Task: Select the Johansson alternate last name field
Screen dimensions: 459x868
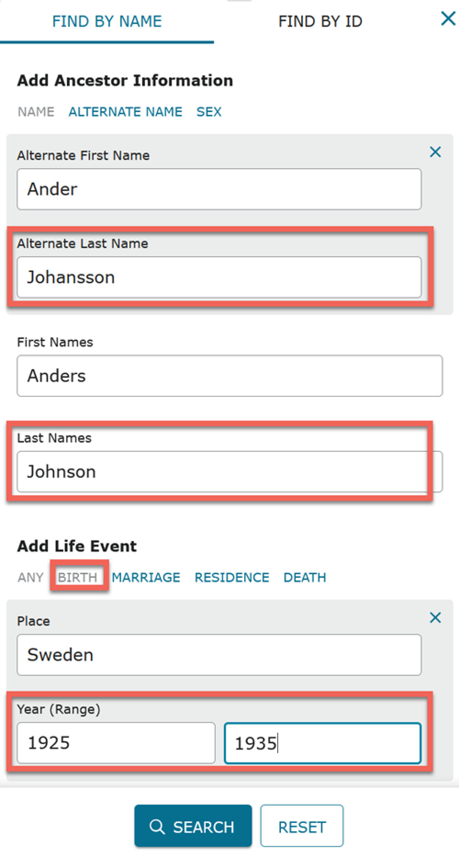Action: [x=219, y=277]
